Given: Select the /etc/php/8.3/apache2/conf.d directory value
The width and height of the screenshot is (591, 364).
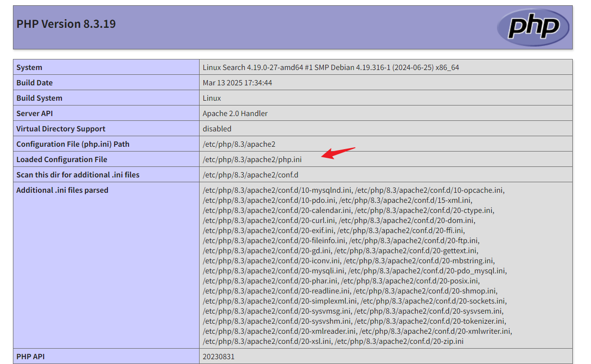Looking at the screenshot, I should (x=250, y=175).
